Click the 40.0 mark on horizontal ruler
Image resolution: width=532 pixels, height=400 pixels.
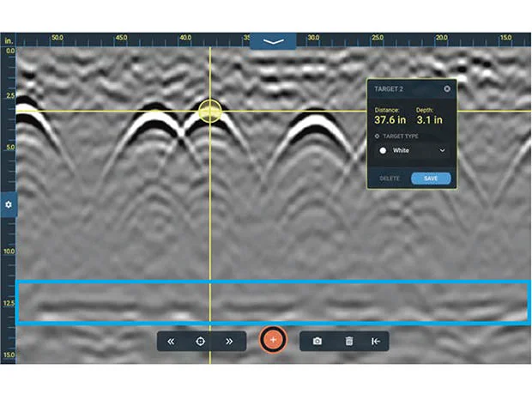pyautogui.click(x=185, y=39)
